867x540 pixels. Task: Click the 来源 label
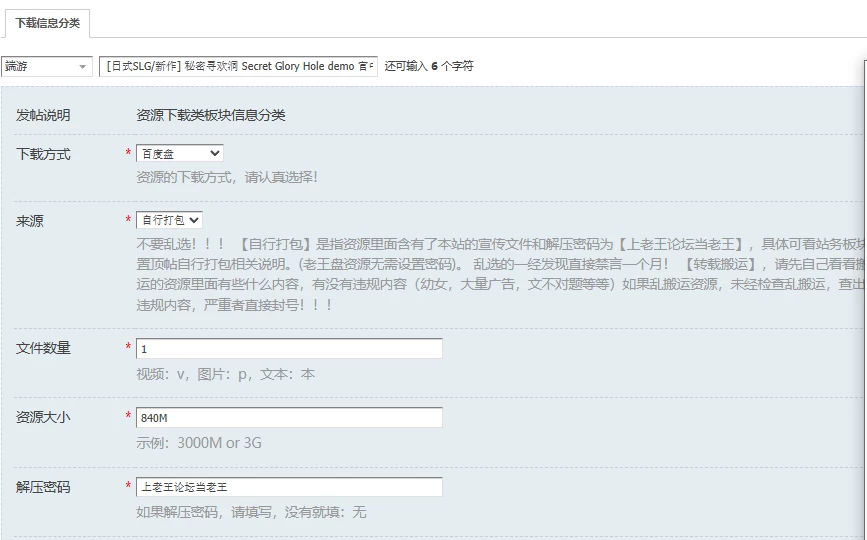point(30,221)
